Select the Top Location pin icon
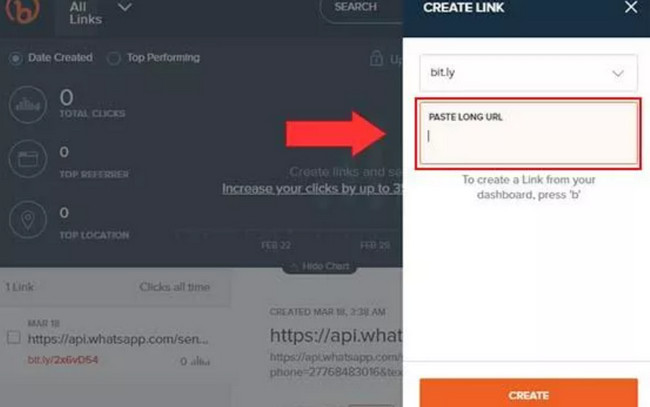Screen dimensions: 650x407 28,220
